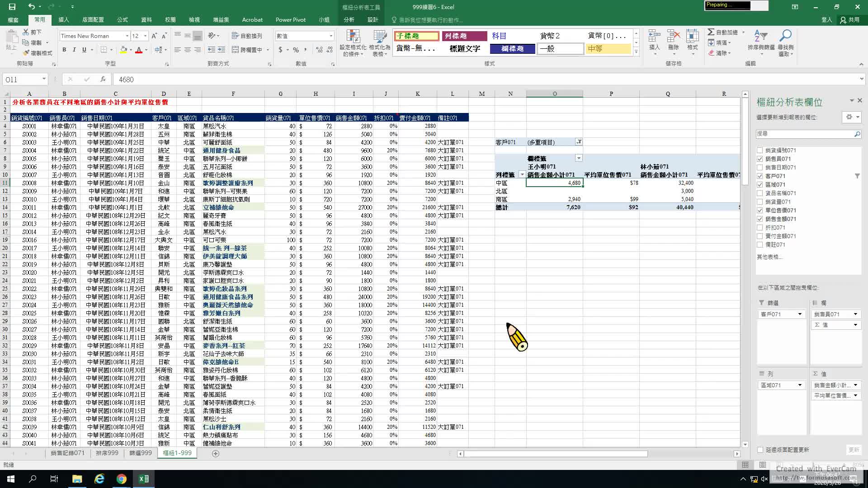Screen dimensions: 868x488
Task: Click Merge and Center button
Action: (x=248, y=50)
